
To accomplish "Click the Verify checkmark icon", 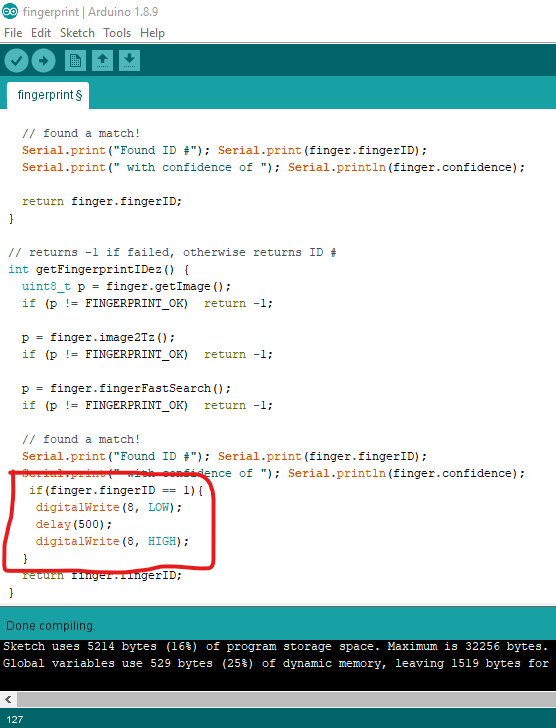I will pyautogui.click(x=17, y=60).
